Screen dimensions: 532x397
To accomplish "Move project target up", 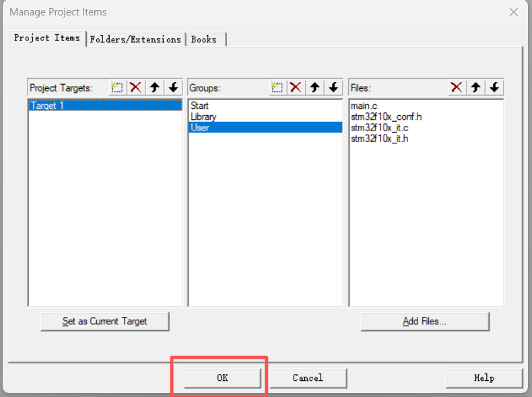I will pyautogui.click(x=155, y=87).
